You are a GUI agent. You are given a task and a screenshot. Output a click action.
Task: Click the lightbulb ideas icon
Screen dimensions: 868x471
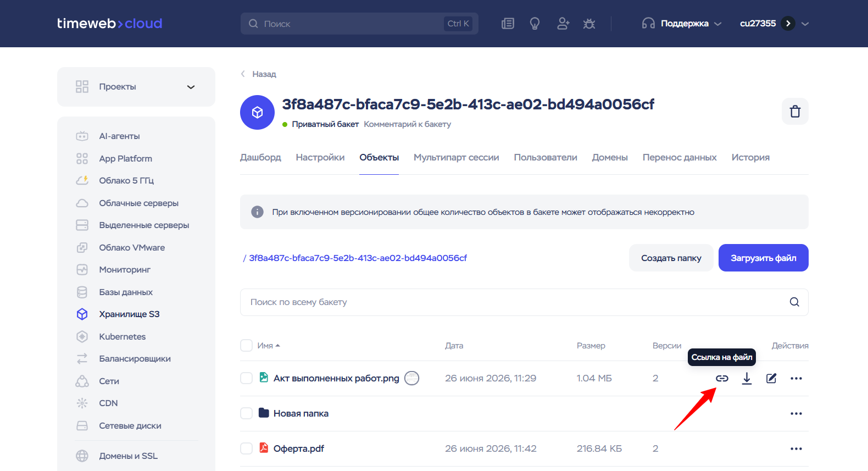pyautogui.click(x=535, y=24)
